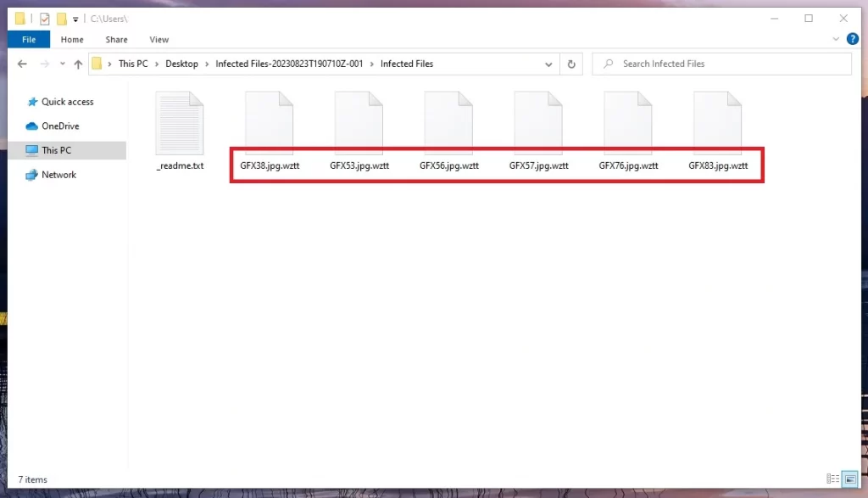
Task: Open the Home ribbon tab
Action: coord(72,39)
